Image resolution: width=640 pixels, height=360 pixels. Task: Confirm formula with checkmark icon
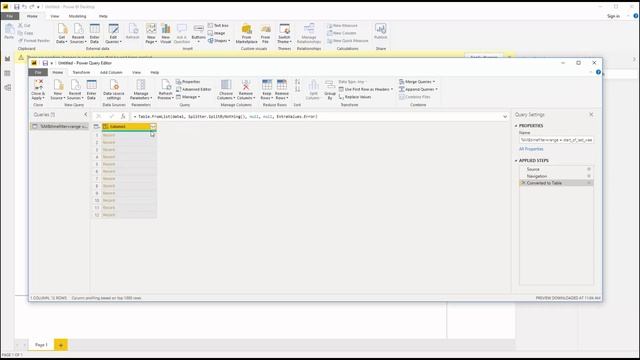pyautogui.click(x=111, y=116)
